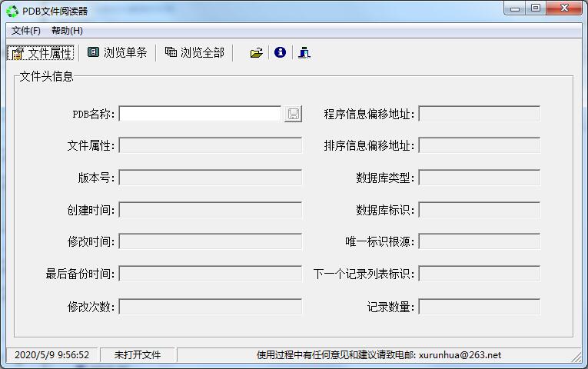Switch to 浏览单条 view
Image resolution: width=588 pixels, height=369 pixels.
tap(117, 52)
